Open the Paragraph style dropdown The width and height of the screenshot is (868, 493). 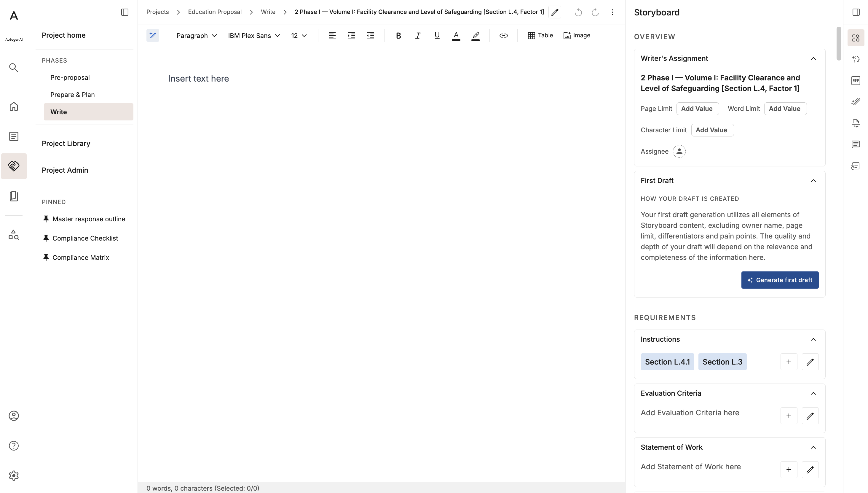[x=196, y=36]
